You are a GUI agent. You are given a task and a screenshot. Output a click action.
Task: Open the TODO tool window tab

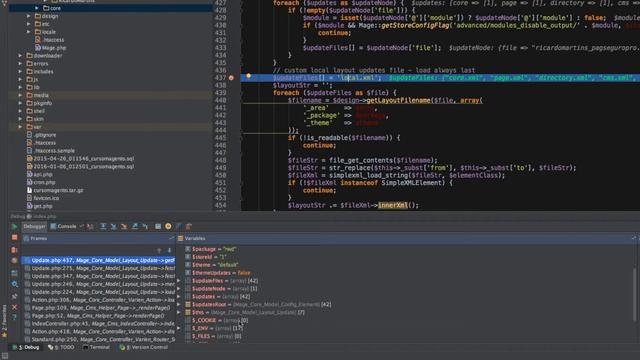61,347
